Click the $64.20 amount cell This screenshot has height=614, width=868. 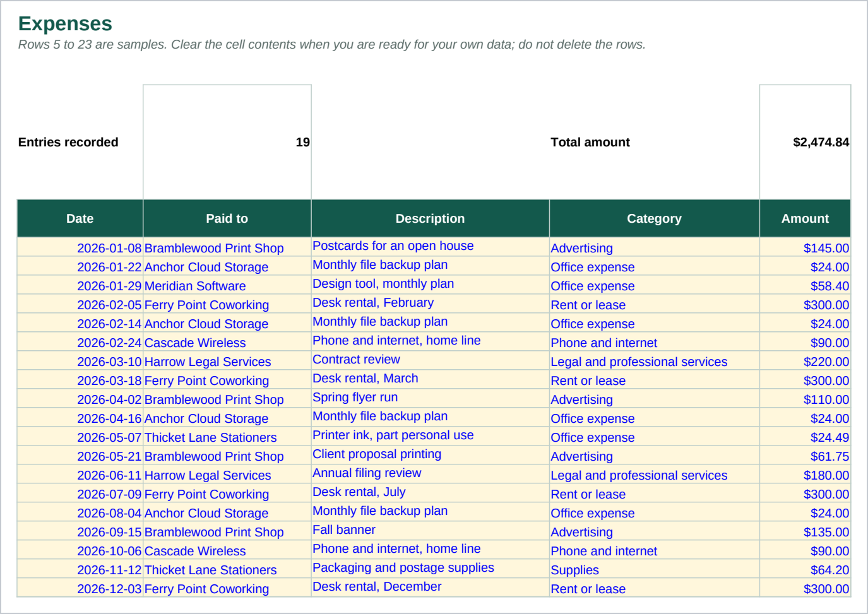(x=805, y=569)
